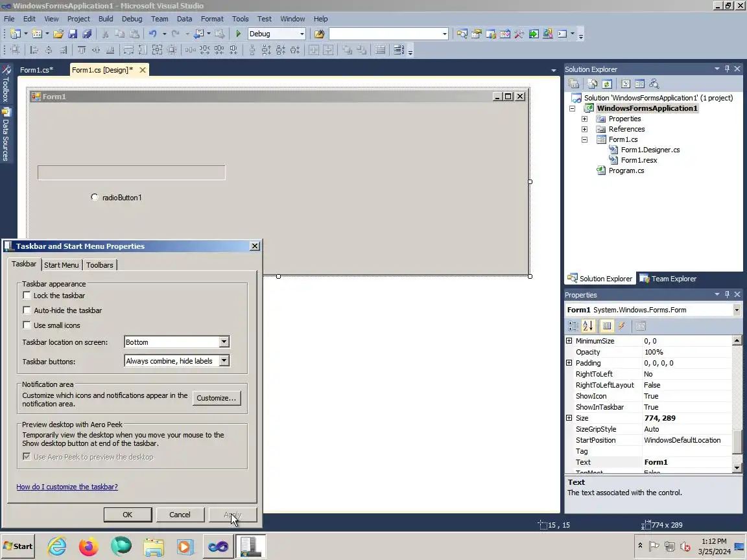747x560 pixels.
Task: Expand the Properties node in Solution Explorer
Action: [584, 119]
